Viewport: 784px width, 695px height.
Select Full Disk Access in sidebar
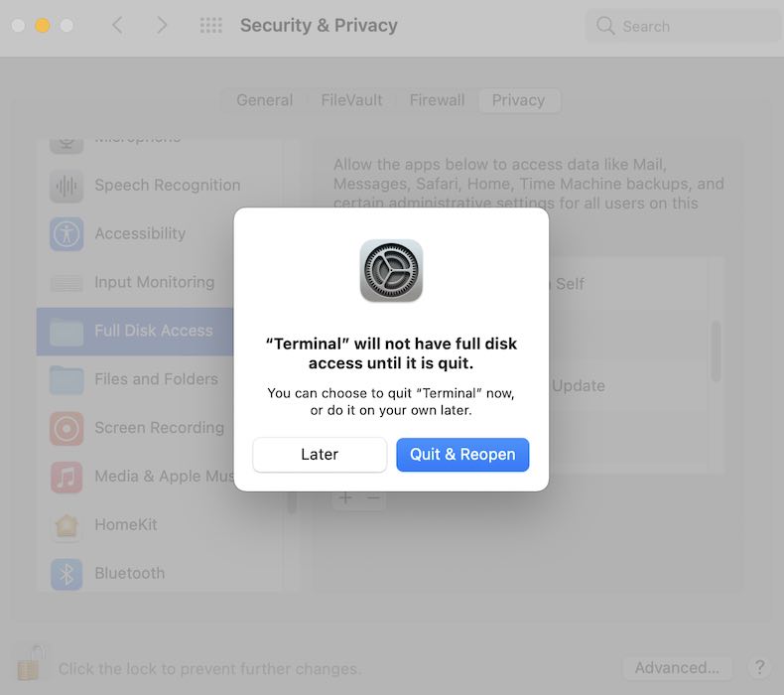point(135,332)
